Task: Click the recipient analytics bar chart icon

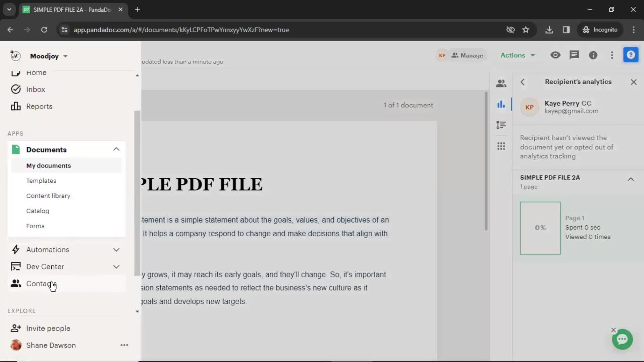Action: click(501, 104)
